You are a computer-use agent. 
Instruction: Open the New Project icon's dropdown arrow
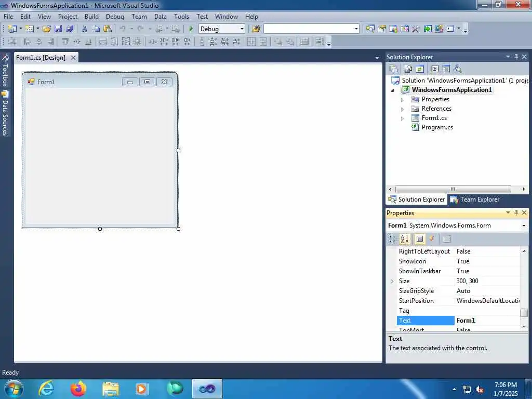coord(21,29)
